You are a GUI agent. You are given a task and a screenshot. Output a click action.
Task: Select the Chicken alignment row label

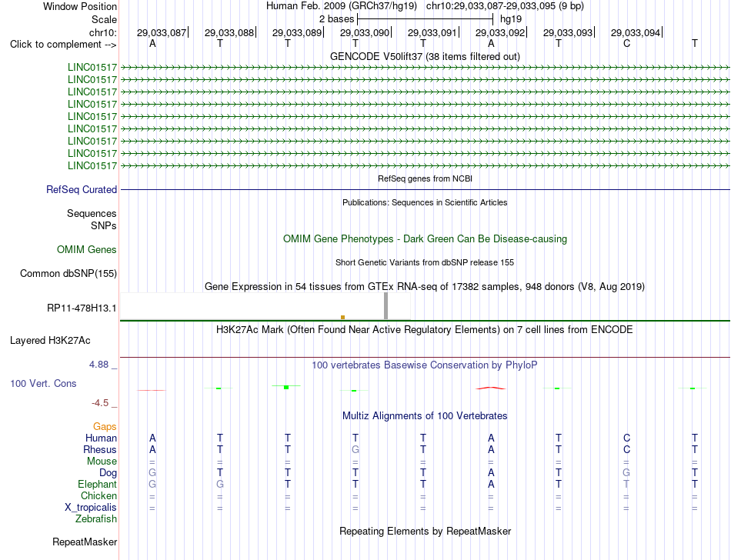pyautogui.click(x=98, y=495)
